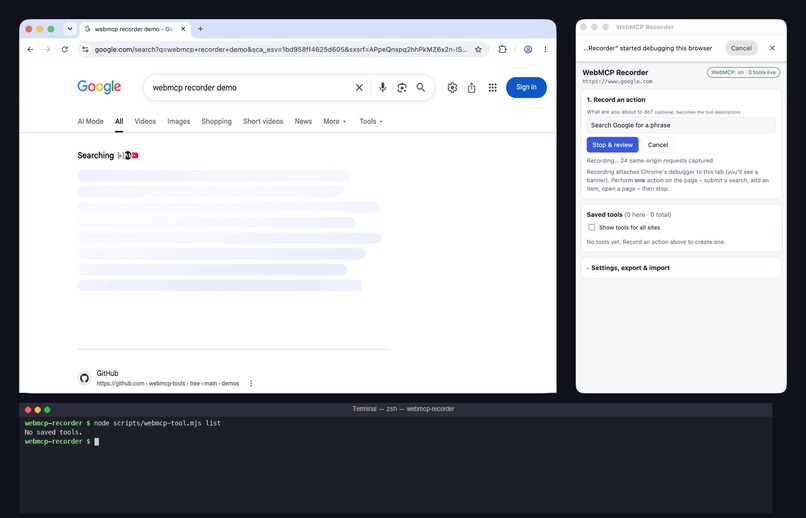
Task: Click the GitHub result favicon
Action: point(84,378)
